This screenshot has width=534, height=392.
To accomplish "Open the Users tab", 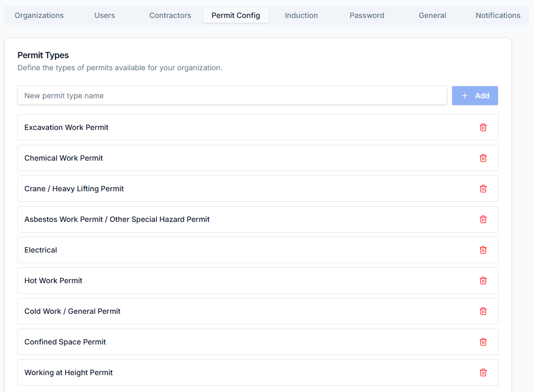I will (x=105, y=15).
